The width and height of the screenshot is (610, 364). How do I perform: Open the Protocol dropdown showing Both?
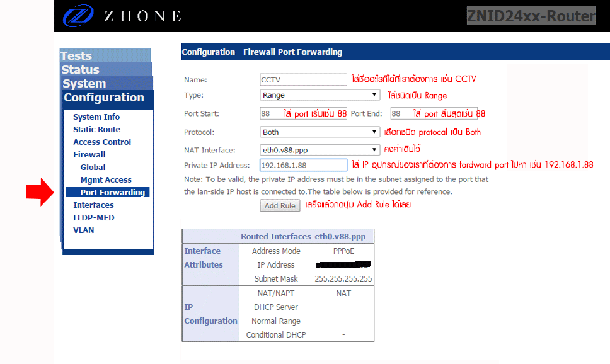pos(319,132)
